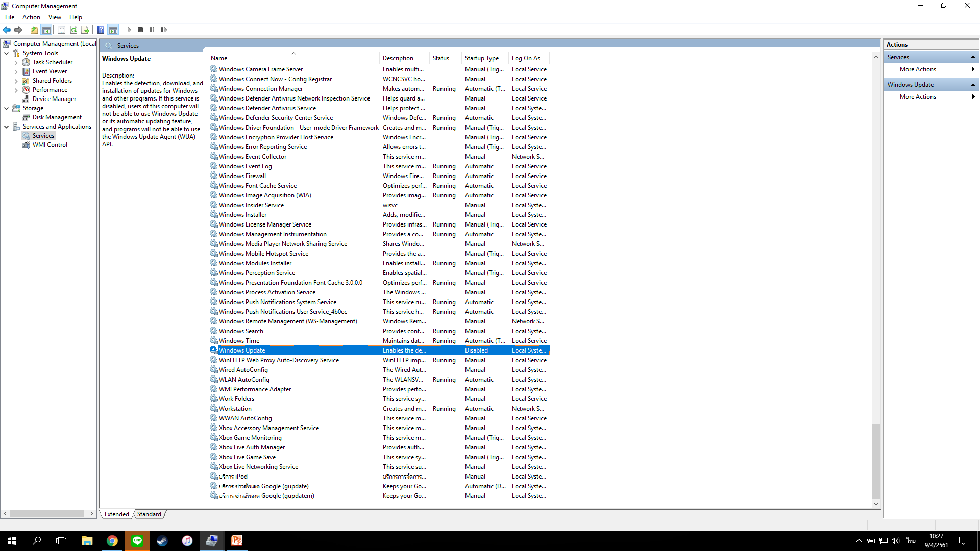Screen dimensions: 980x551
Task: Click the services list vertical scrollbar thumb
Action: click(876, 461)
